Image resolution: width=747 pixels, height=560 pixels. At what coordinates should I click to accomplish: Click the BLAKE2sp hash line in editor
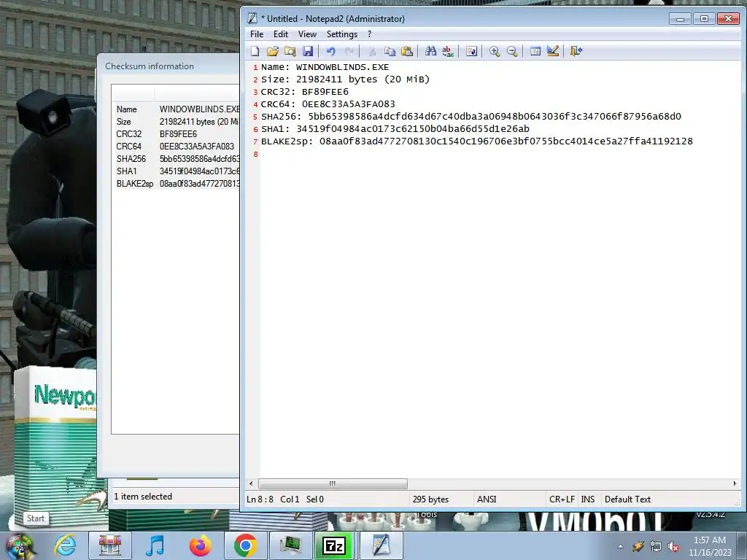pos(477,141)
